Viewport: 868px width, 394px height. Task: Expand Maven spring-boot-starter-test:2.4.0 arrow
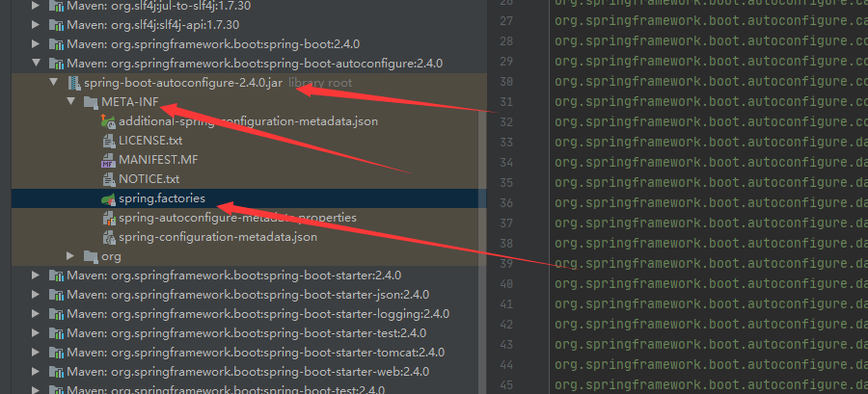click(x=36, y=333)
